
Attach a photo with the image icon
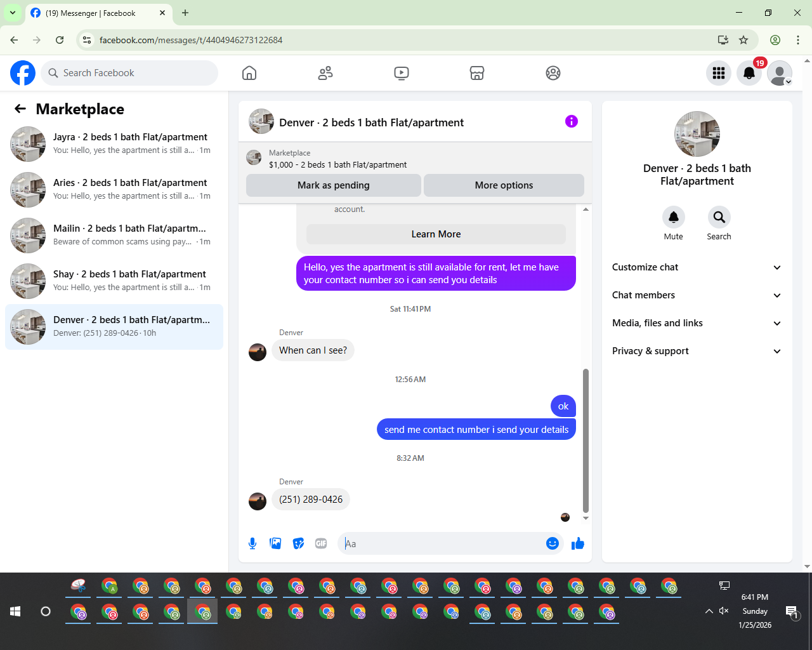(x=275, y=543)
